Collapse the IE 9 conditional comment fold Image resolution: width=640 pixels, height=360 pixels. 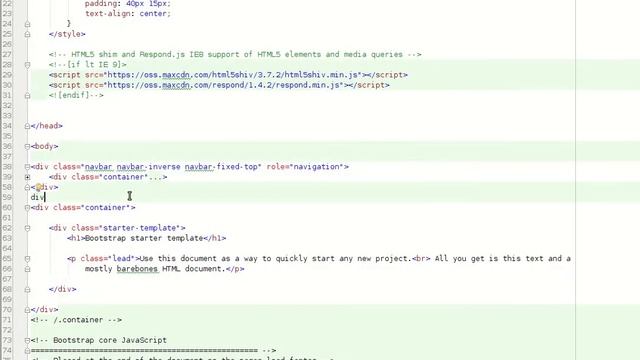click(27, 65)
